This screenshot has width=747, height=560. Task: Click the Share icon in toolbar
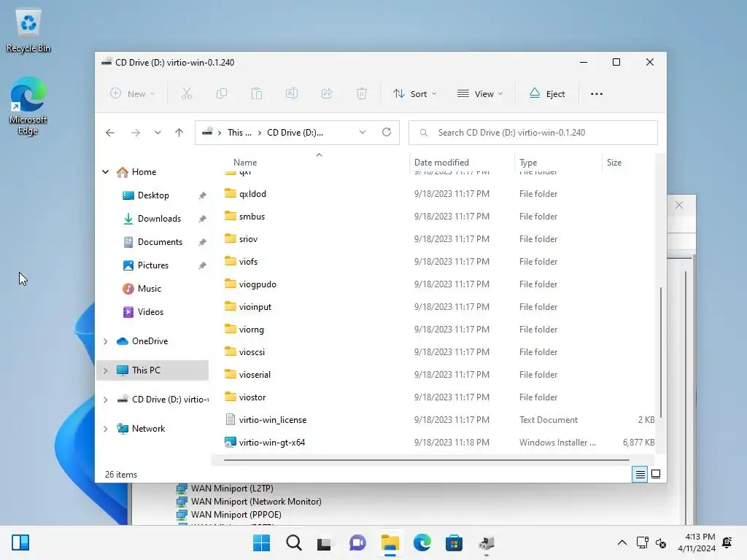(x=327, y=94)
